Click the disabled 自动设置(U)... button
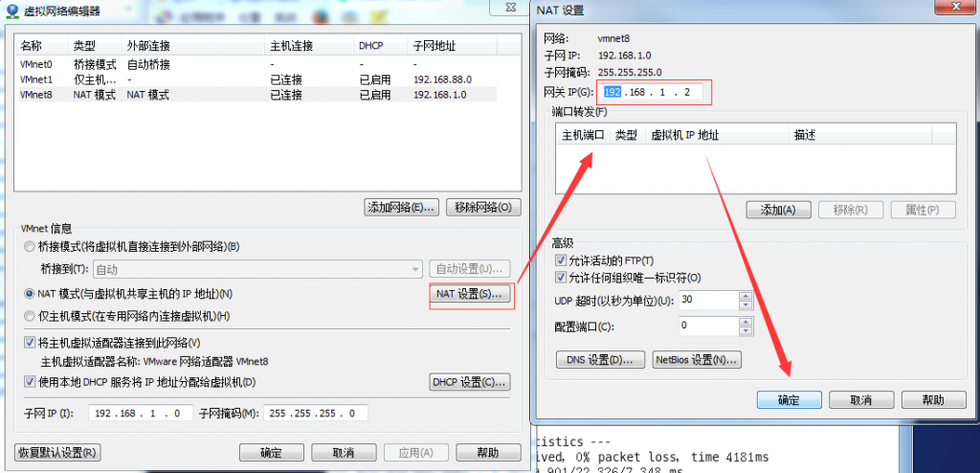980x473 pixels. (x=470, y=270)
